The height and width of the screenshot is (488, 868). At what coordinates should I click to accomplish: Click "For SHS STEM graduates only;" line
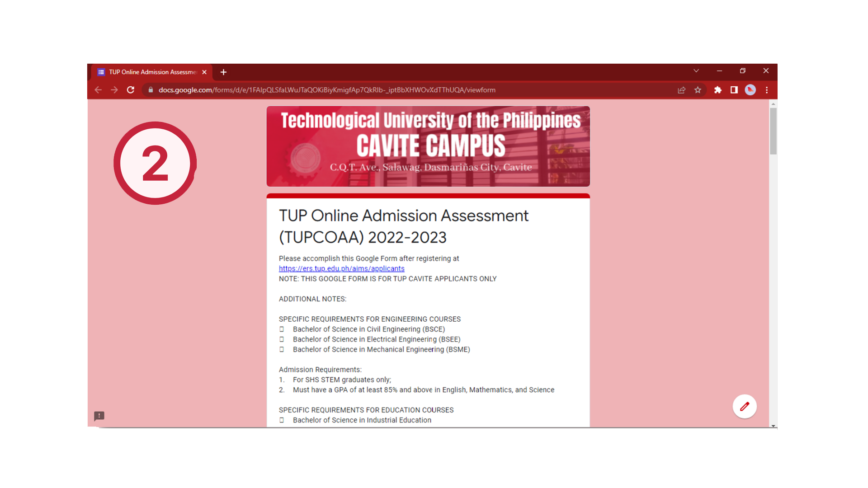point(342,380)
